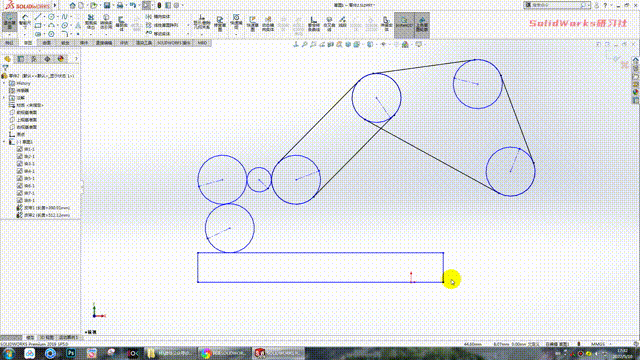Open dropdown arrow beside Circle tool
Image resolution: width=640 pixels, height=360 pixels.
57,17
